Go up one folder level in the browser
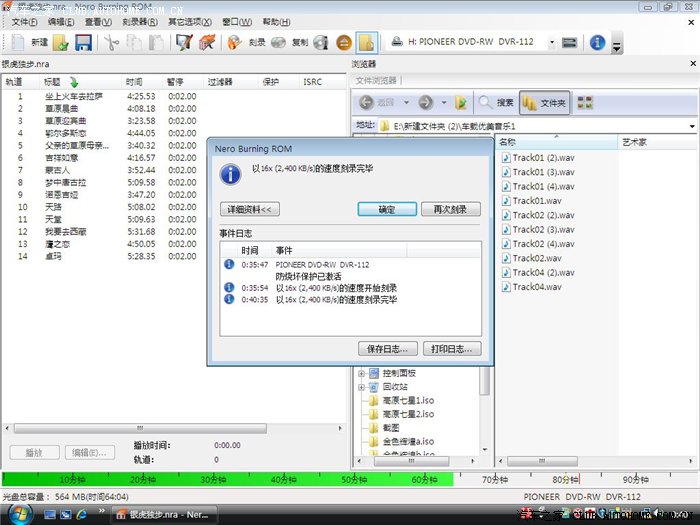 click(461, 103)
